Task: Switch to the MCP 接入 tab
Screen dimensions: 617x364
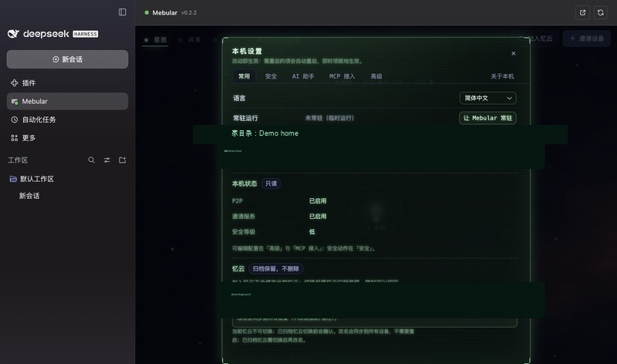Action: [x=342, y=76]
